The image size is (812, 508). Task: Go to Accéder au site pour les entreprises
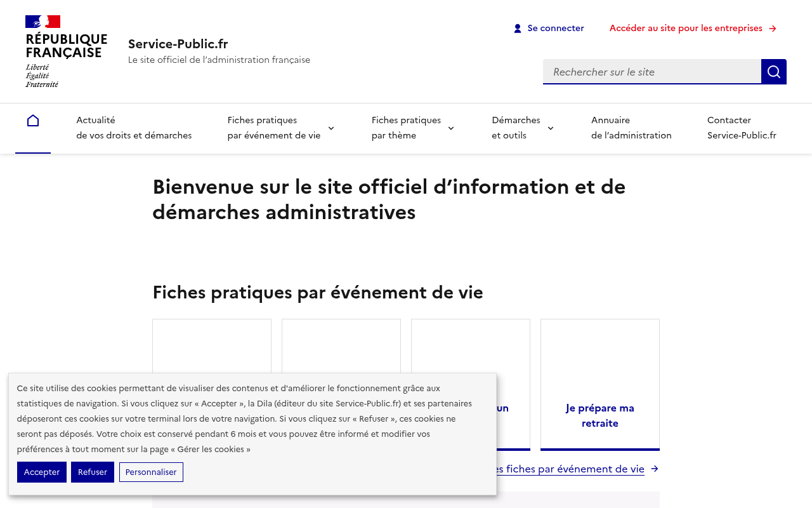[693, 28]
